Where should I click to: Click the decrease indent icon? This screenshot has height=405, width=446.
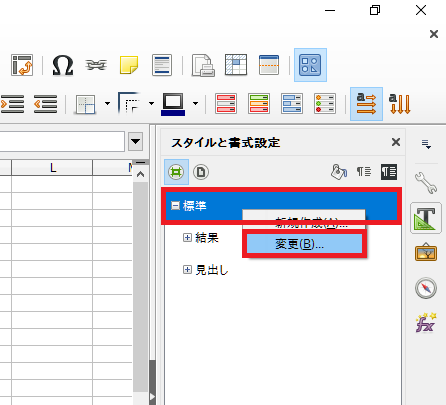[x=45, y=104]
